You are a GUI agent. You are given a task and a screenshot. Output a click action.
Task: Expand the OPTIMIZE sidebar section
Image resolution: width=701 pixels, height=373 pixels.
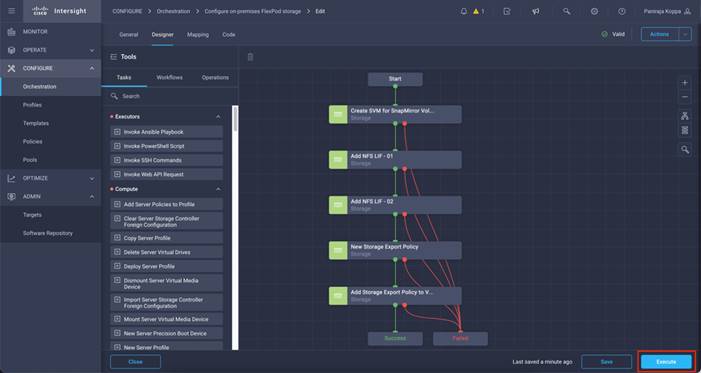click(92, 178)
